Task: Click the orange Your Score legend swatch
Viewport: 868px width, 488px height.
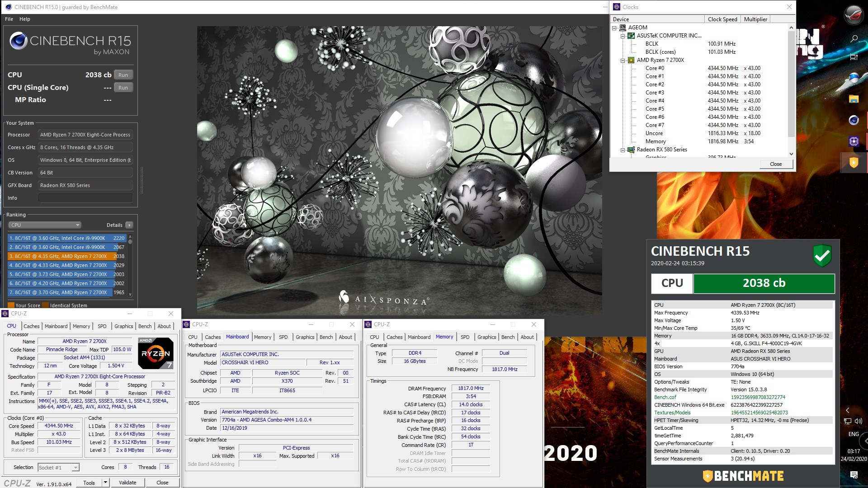Action: click(11, 305)
